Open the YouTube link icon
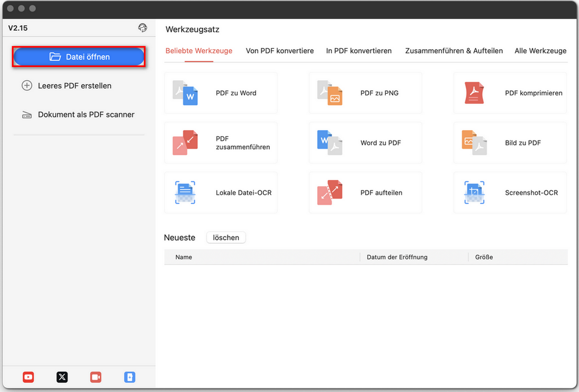This screenshot has width=579, height=392. click(x=28, y=377)
